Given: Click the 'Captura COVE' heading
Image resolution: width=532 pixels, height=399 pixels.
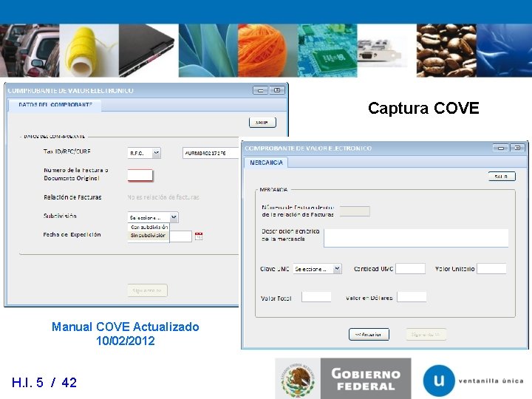Looking at the screenshot, I should tap(423, 108).
